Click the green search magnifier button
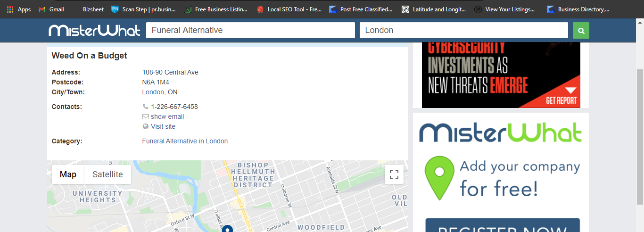The height and width of the screenshot is (232, 644). [x=581, y=31]
